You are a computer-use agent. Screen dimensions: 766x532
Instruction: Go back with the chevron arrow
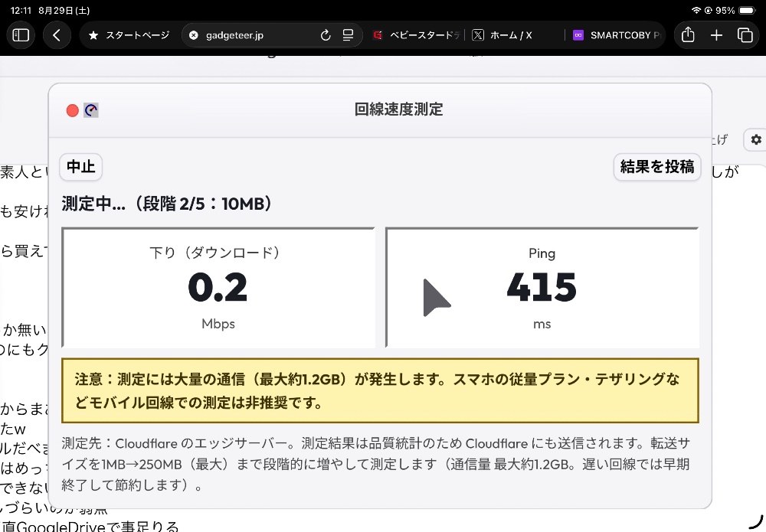57,35
